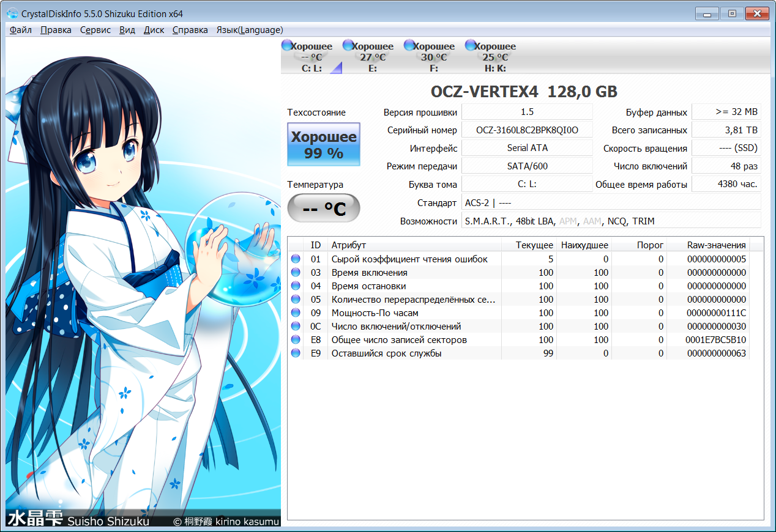The image size is (776, 532).
Task: Click the ID column header
Action: (315, 245)
